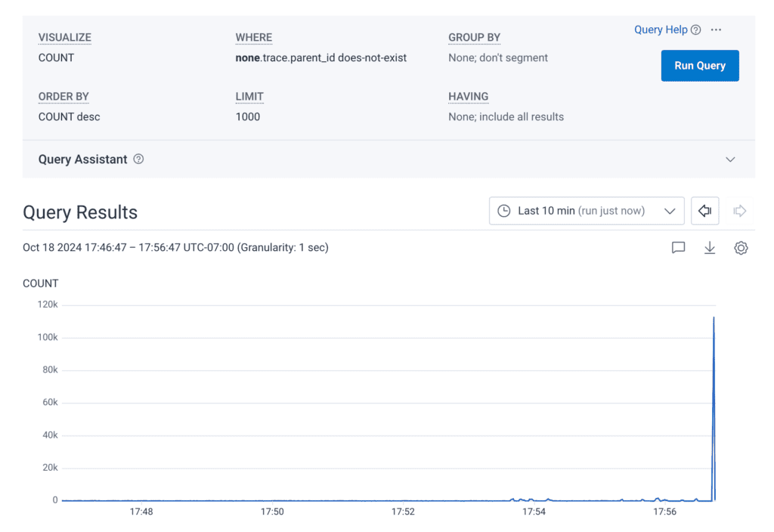
Task: Step forward to the next time range
Action: point(740,211)
